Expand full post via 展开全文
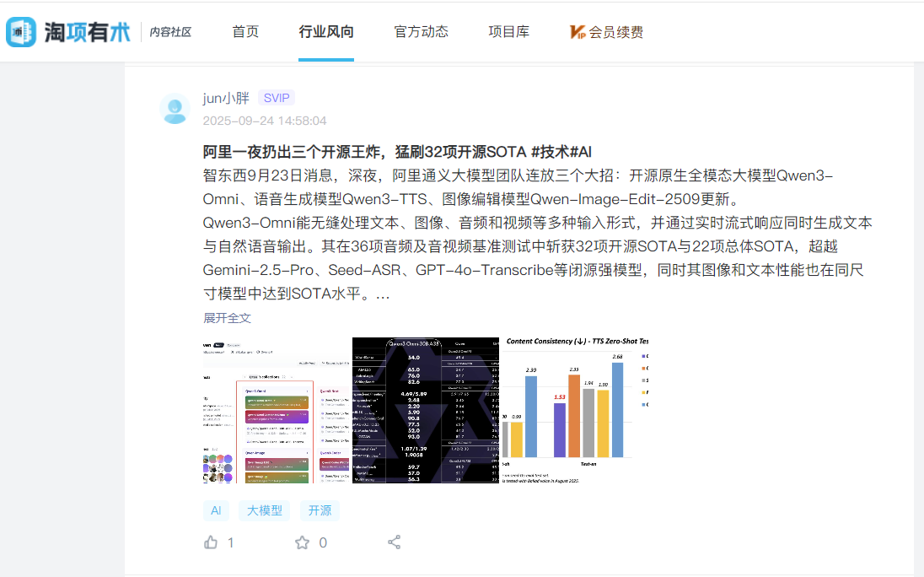 tap(227, 318)
